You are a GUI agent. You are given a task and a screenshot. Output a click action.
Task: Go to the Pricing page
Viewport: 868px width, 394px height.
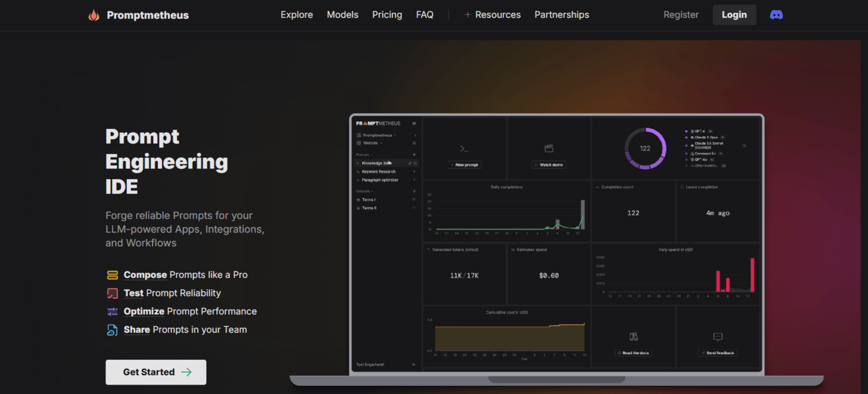tap(387, 15)
